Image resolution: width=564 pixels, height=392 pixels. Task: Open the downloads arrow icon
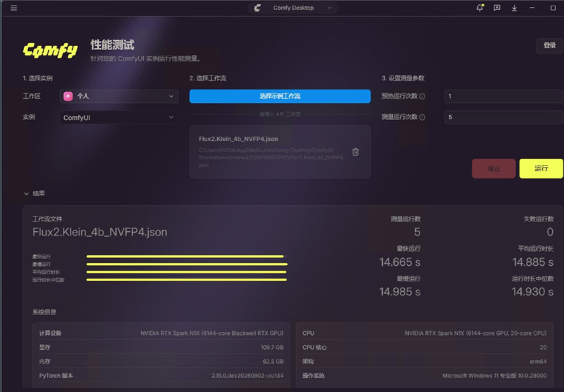pyautogui.click(x=514, y=8)
